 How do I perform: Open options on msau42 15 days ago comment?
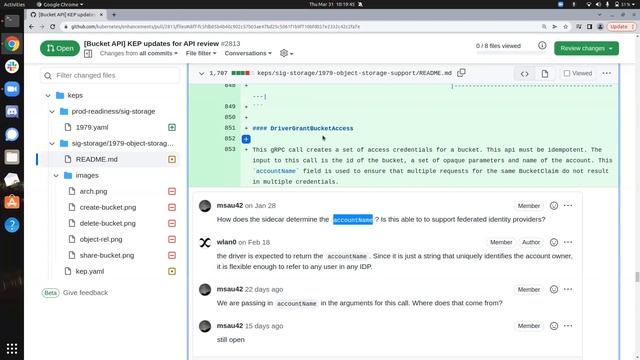click(568, 326)
